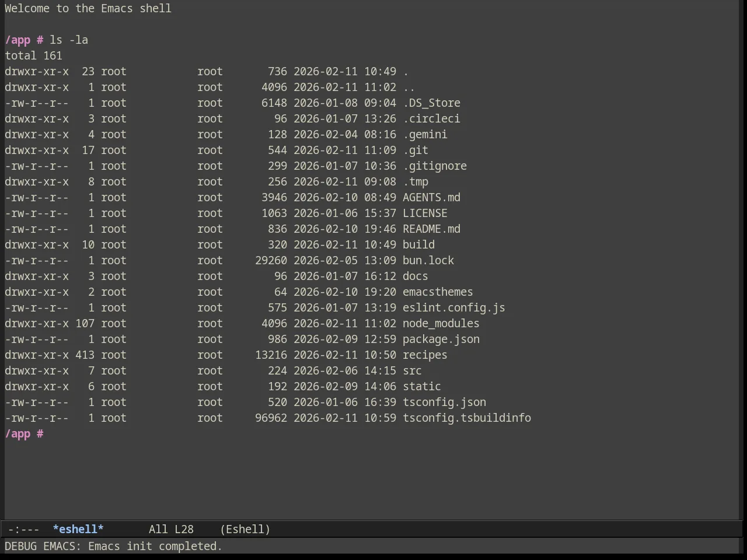Click the '..' parent directory entry
Screen dimensions: 747x560
(409, 87)
